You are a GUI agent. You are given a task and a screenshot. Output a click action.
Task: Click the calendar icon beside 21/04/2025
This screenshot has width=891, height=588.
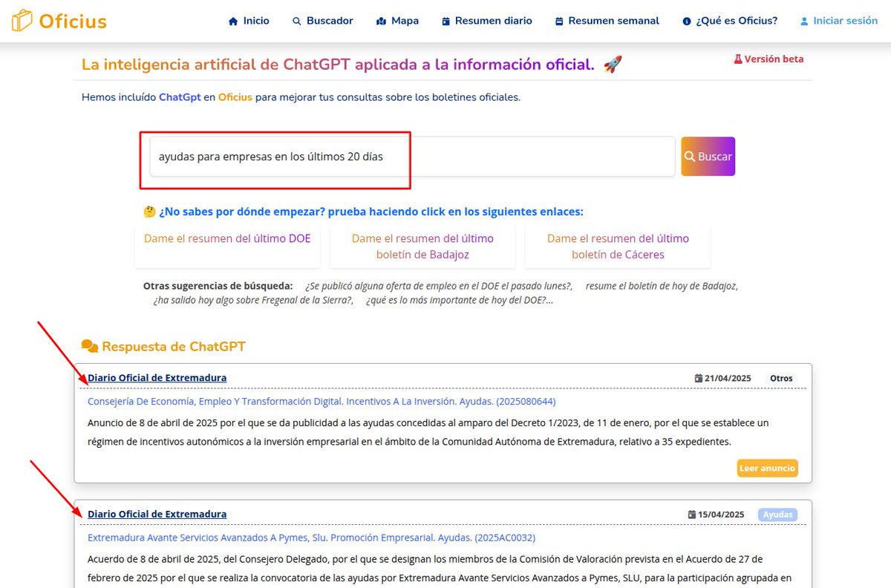[x=699, y=379]
